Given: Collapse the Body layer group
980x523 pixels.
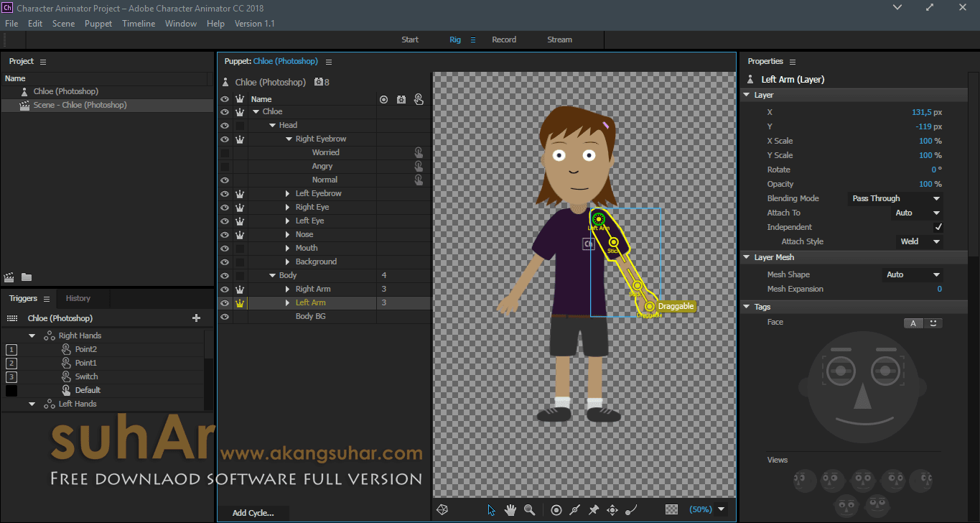Looking at the screenshot, I should 272,275.
